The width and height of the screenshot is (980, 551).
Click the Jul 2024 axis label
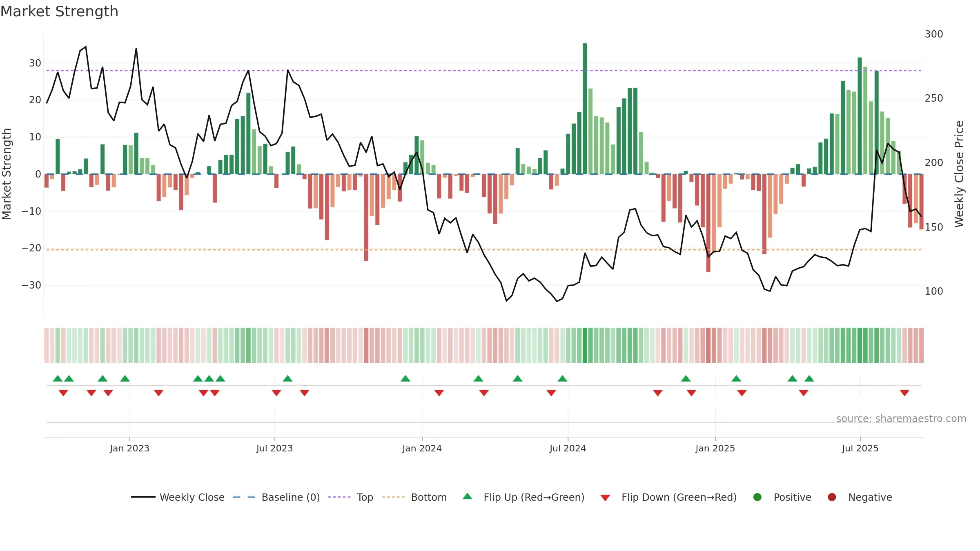pyautogui.click(x=568, y=448)
